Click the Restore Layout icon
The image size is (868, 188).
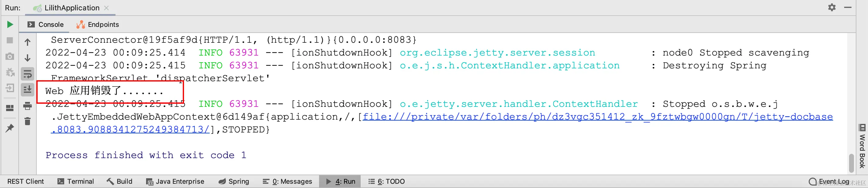coord(10,108)
